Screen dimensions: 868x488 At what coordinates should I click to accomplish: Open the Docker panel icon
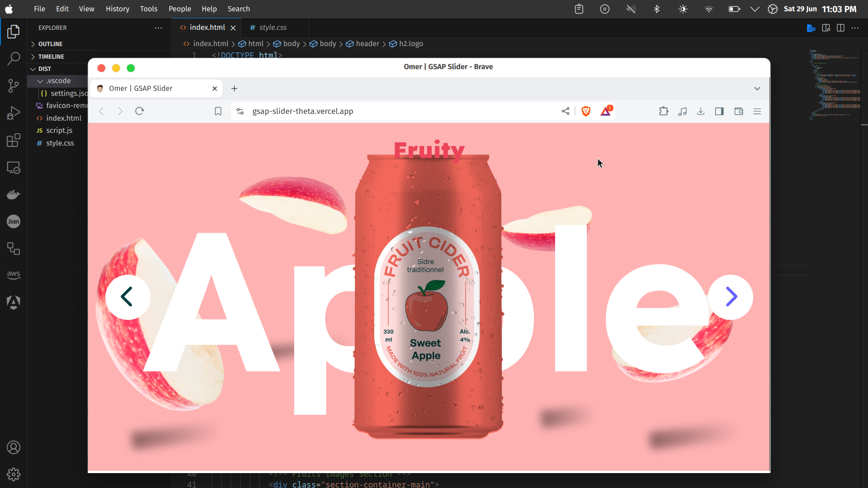[14, 195]
